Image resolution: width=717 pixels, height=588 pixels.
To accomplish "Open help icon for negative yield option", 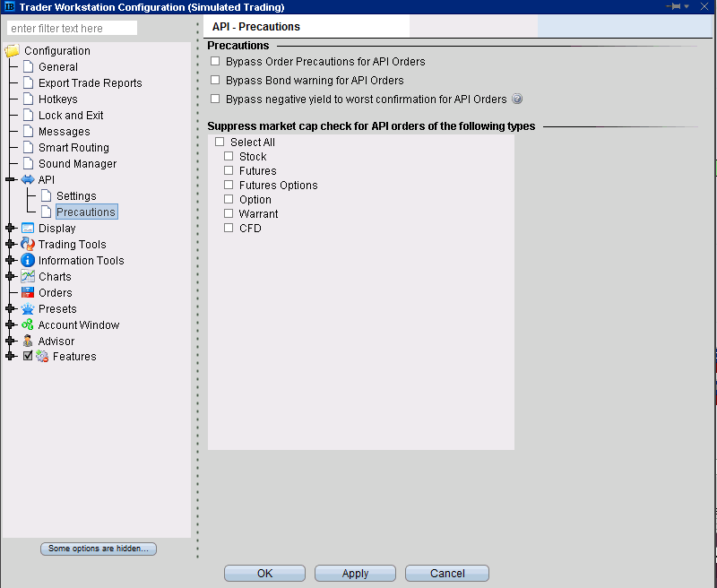I will [517, 99].
